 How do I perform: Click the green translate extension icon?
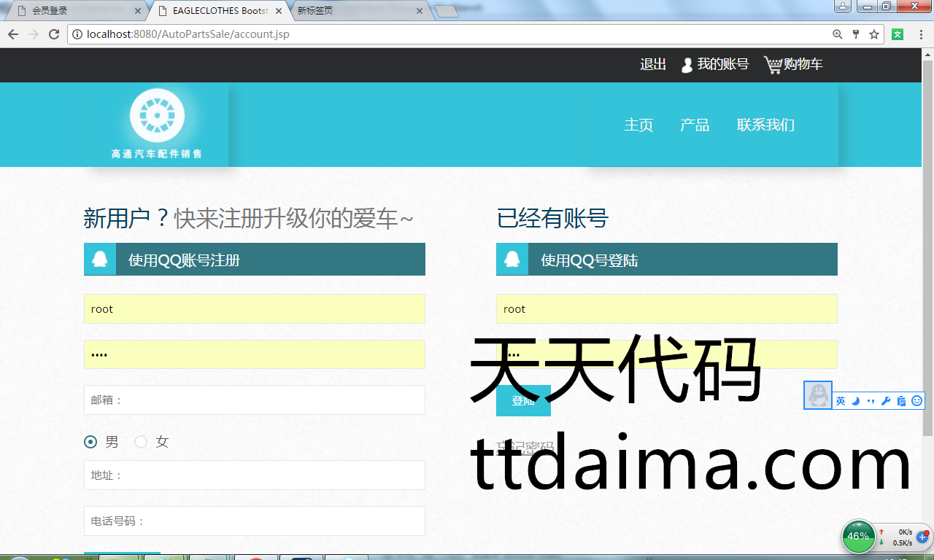[x=898, y=34]
